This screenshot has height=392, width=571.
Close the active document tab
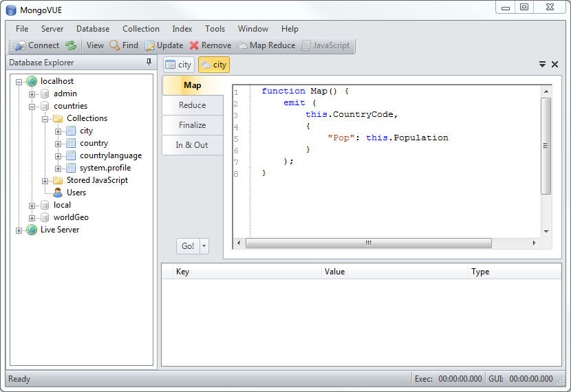click(x=554, y=64)
